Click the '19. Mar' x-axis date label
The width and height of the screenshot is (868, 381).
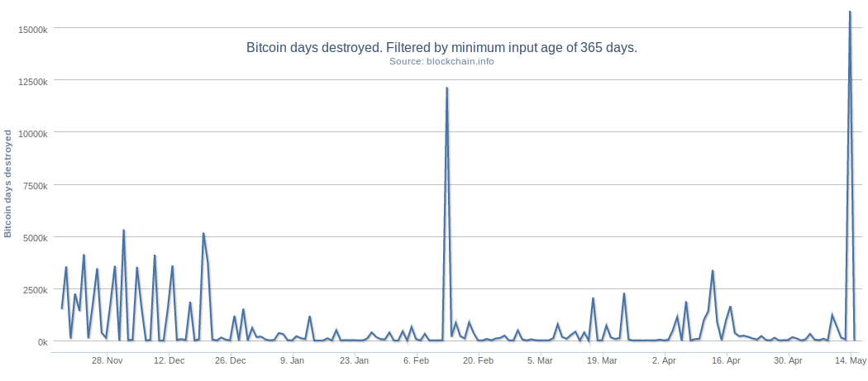(x=602, y=361)
